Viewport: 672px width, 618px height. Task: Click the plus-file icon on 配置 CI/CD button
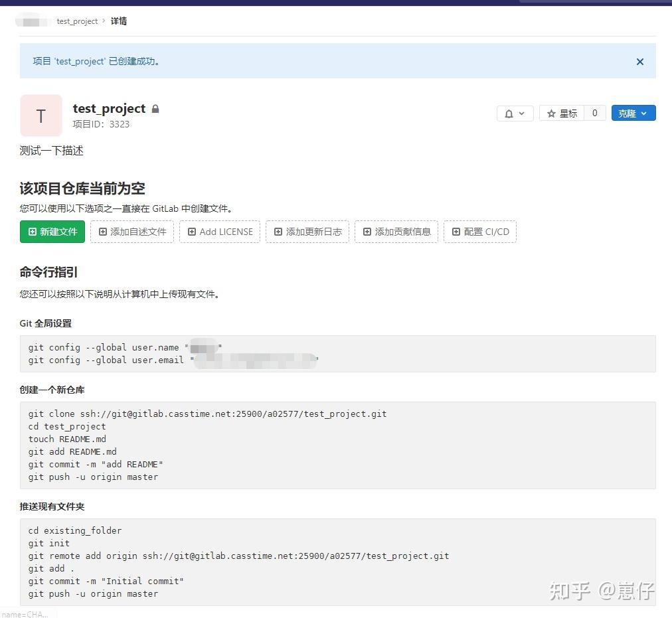point(456,232)
